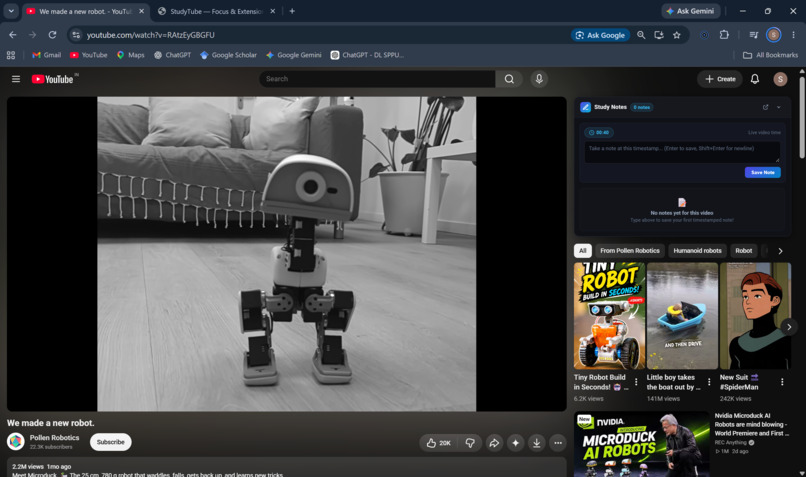Open the Gmail bookmark
The image size is (806, 477).
(46, 55)
